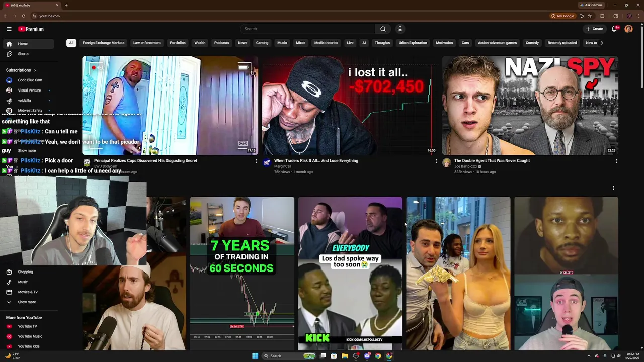Screen dimensions: 644x362
Task: Play the NAZI SPY video thumbnail
Action: tap(530, 106)
